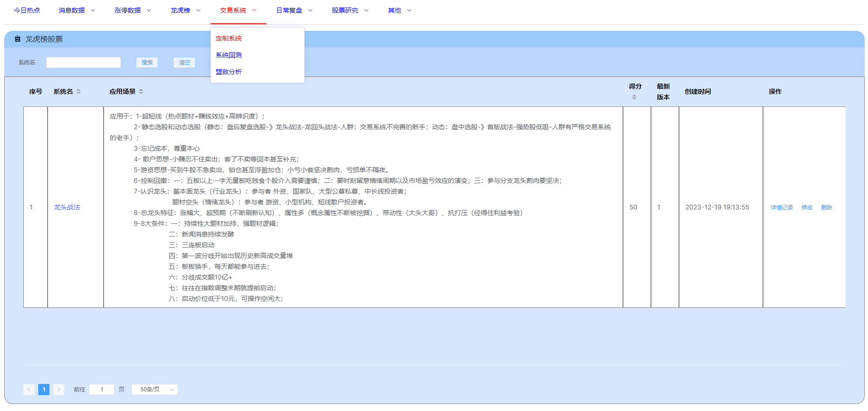Sort by 系统名 column arrows
868x411 pixels.
78,91
